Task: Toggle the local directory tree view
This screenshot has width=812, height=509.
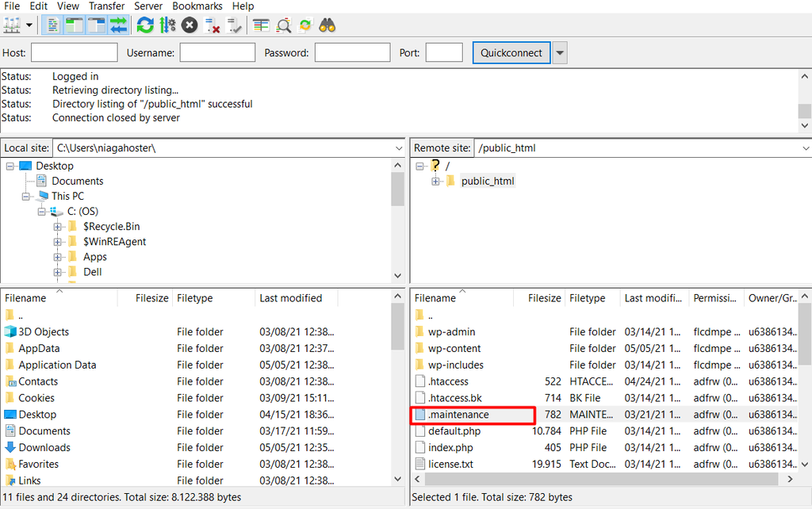Action: (x=74, y=25)
